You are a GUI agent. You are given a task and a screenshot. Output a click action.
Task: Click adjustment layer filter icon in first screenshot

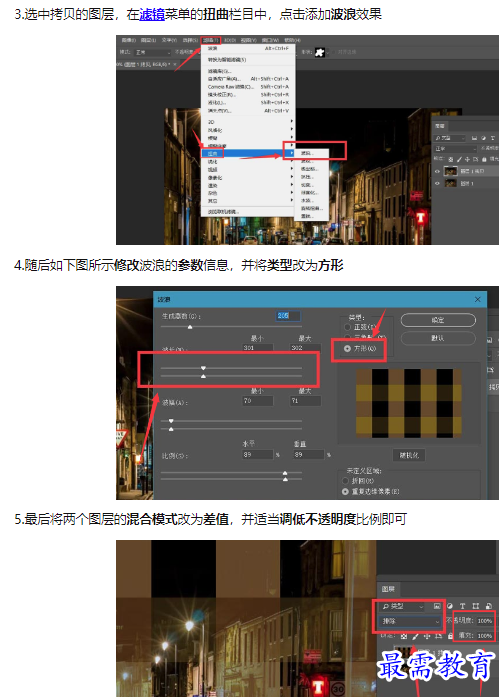click(x=484, y=138)
